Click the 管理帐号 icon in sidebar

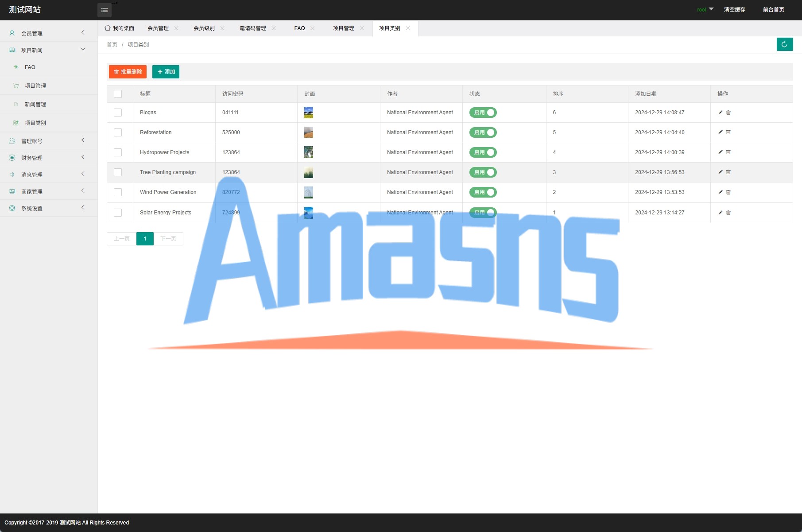12,141
